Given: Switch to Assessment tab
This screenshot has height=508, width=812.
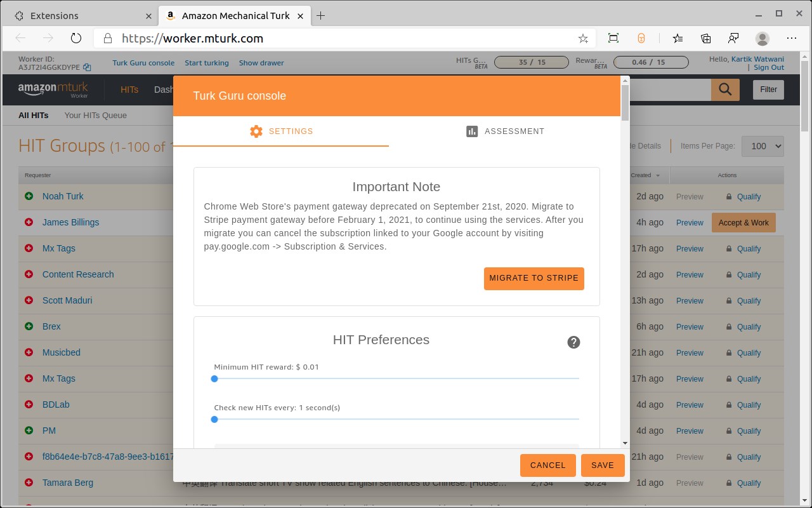Looking at the screenshot, I should pyautogui.click(x=505, y=131).
